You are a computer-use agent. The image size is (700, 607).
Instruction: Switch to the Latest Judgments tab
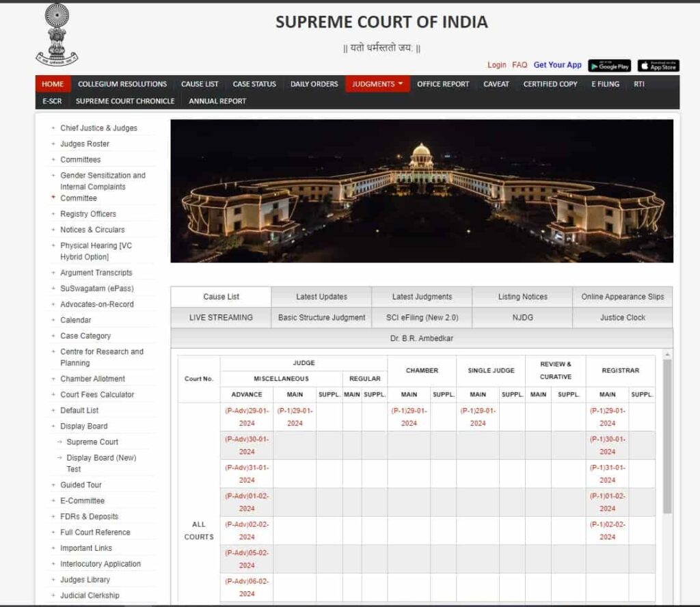[422, 297]
